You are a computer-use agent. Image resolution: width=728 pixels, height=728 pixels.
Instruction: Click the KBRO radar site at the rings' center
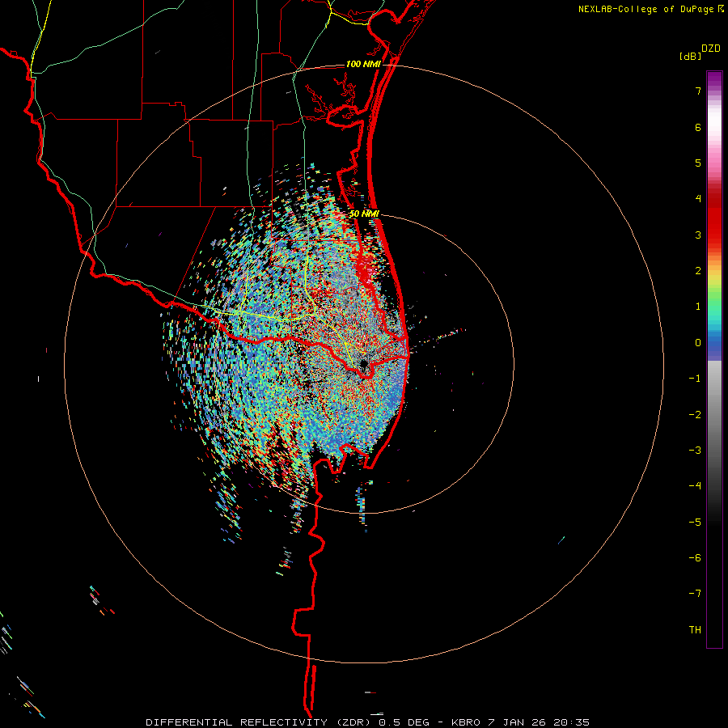(x=363, y=364)
